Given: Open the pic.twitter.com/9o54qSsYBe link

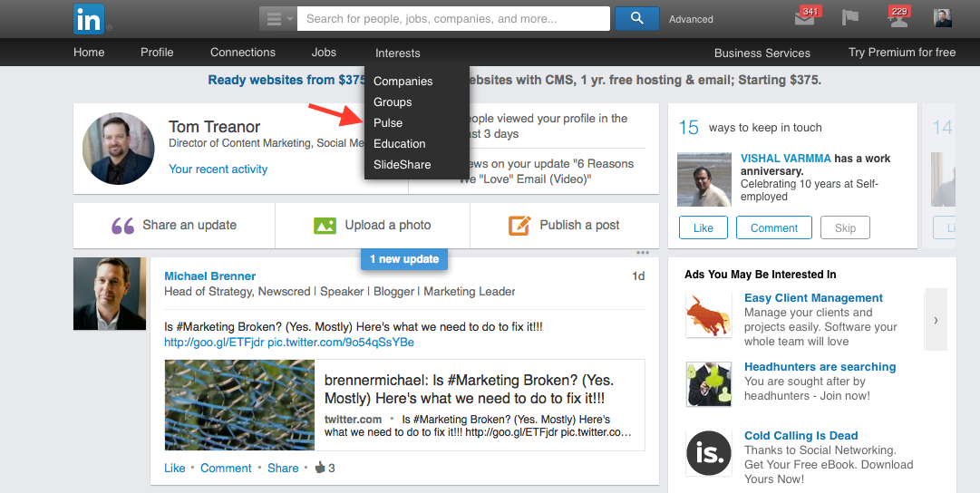Looking at the screenshot, I should (x=341, y=343).
